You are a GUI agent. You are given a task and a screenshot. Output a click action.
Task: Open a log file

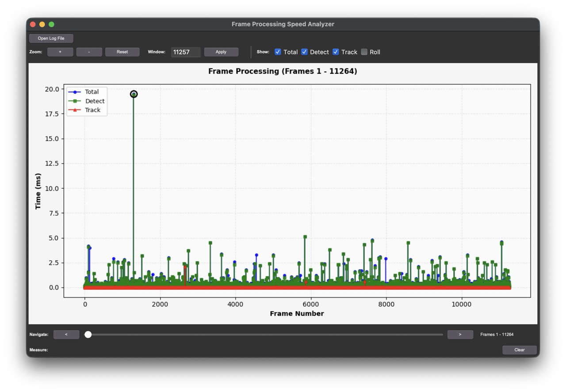point(50,38)
